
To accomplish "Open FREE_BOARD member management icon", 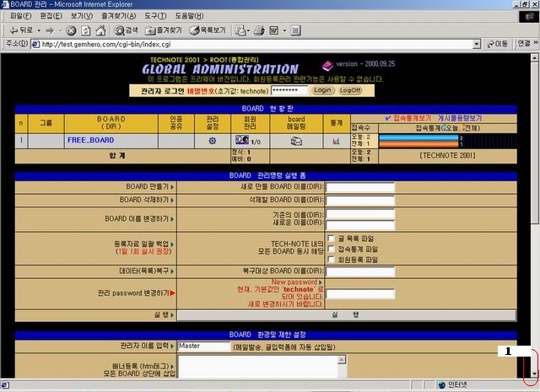I will pyautogui.click(x=242, y=140).
